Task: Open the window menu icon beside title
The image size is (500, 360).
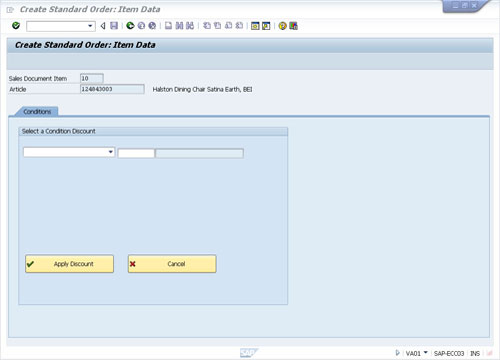Action: click(x=10, y=10)
